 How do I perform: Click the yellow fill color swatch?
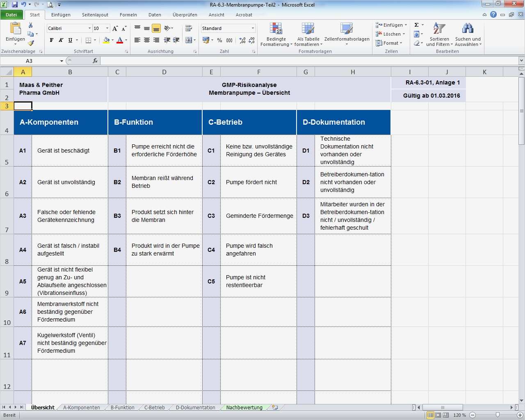click(x=106, y=40)
